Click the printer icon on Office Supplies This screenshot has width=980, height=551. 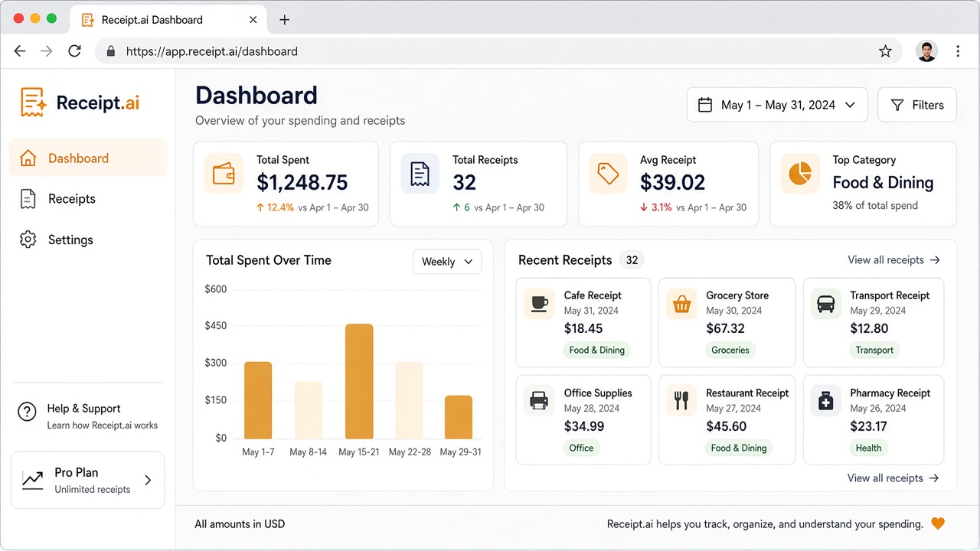539,400
